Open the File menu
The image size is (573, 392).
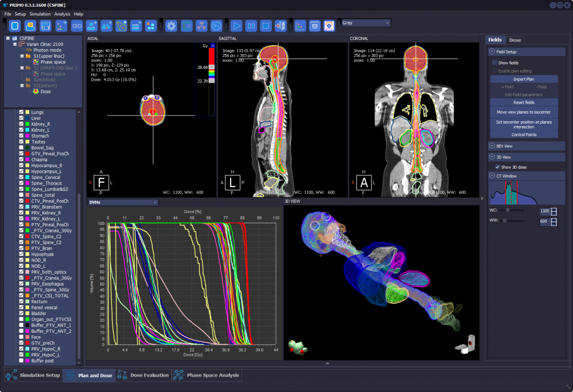[x=8, y=14]
